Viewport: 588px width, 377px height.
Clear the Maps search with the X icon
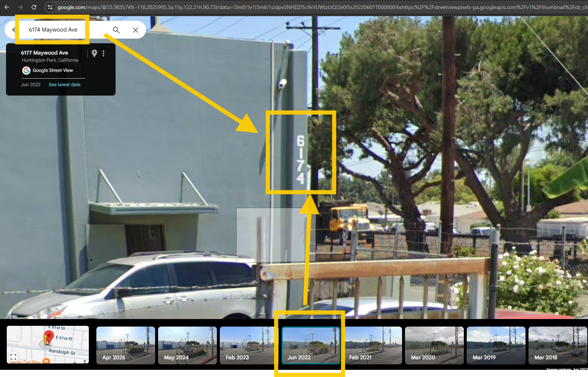click(x=136, y=30)
